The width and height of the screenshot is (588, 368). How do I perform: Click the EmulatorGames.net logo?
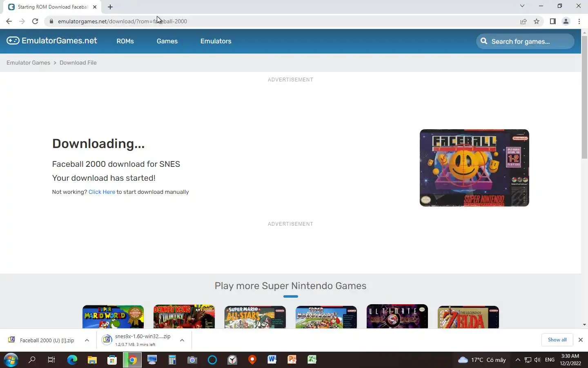click(52, 40)
